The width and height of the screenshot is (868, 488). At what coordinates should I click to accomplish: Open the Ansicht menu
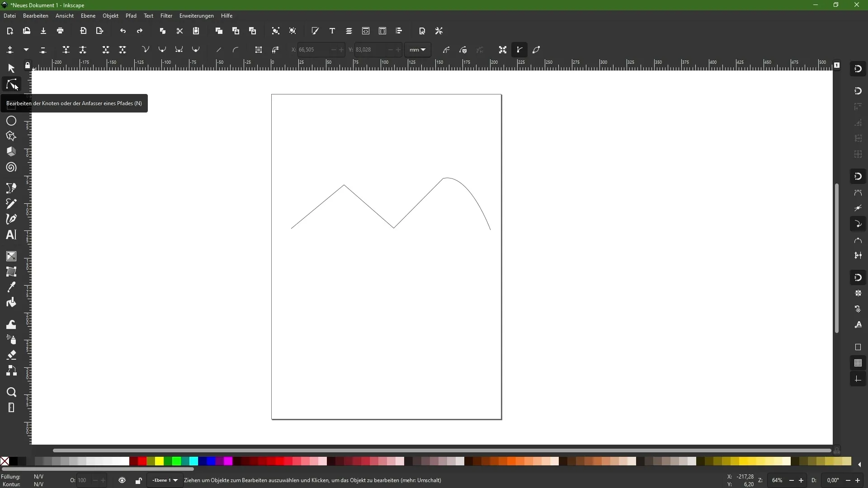point(65,16)
